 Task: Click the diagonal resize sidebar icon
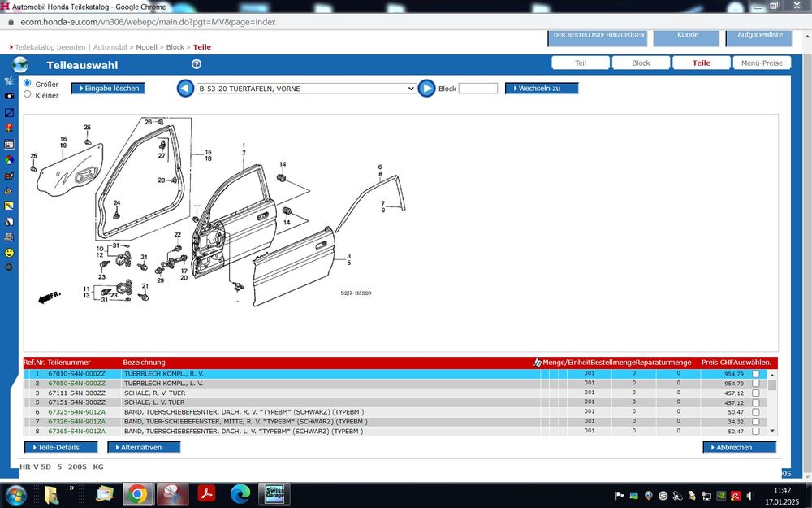click(x=9, y=112)
